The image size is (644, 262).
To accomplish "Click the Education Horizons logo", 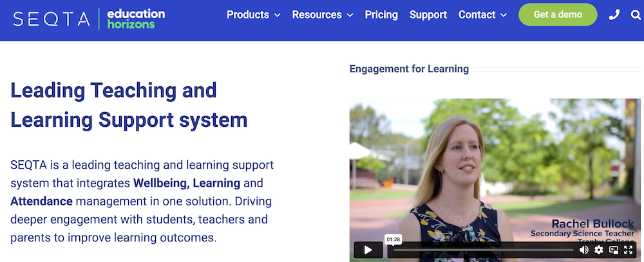I will pos(136,19).
